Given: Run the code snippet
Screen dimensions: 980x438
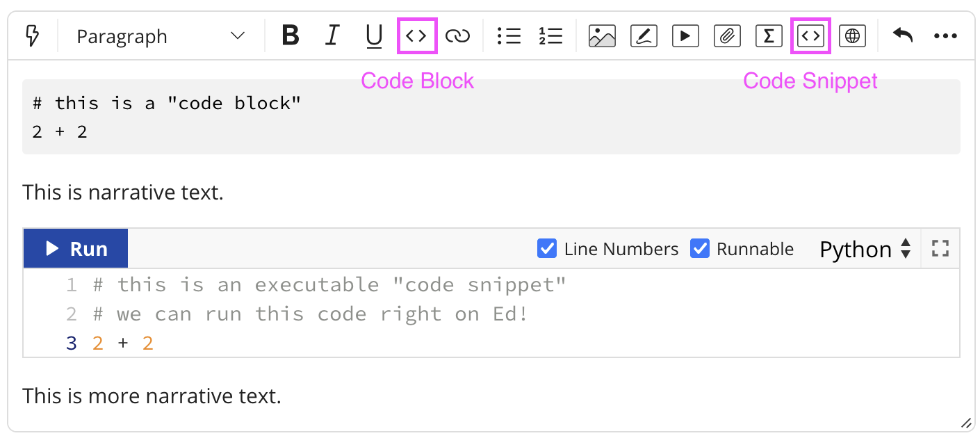Looking at the screenshot, I should [76, 249].
